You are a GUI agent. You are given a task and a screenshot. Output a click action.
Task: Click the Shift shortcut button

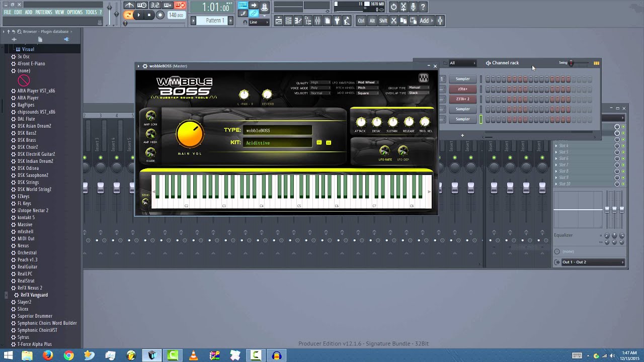pyautogui.click(x=383, y=21)
